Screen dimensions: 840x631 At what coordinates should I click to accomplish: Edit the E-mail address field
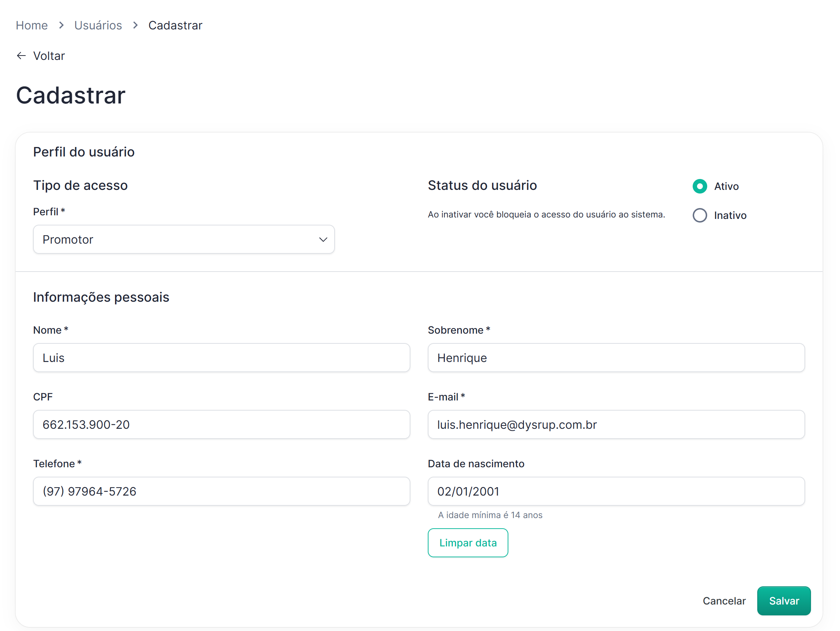616,424
